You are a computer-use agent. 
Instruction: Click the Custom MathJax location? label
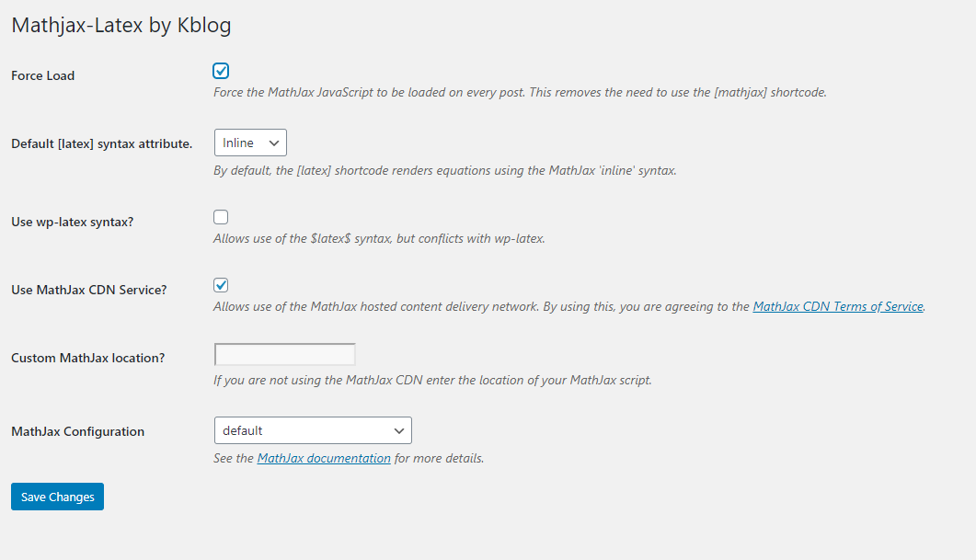[87, 358]
